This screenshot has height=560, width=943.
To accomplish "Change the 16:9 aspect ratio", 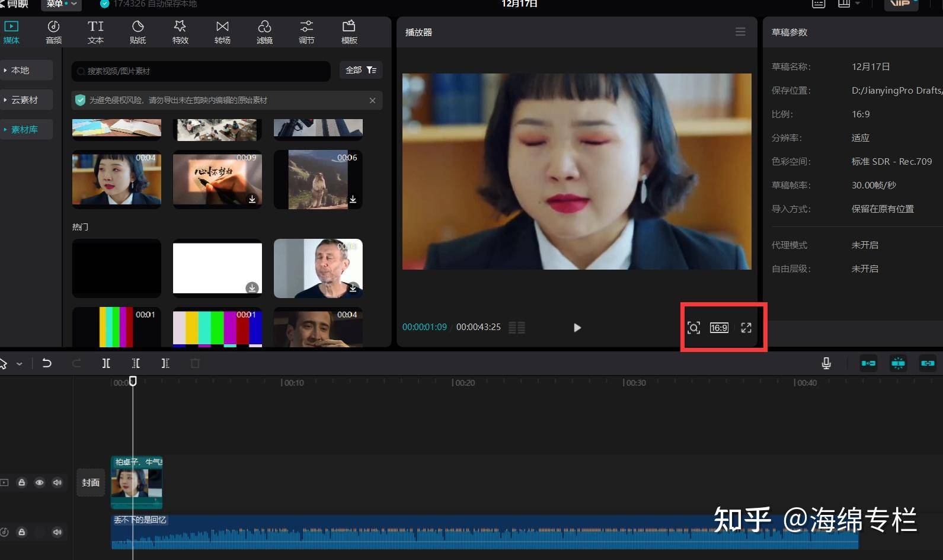I will (x=719, y=328).
